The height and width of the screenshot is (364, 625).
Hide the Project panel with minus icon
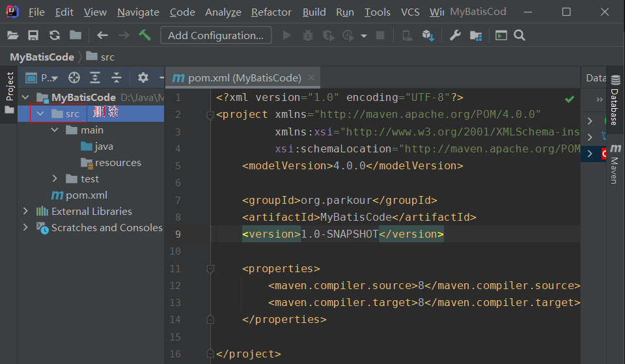click(x=161, y=77)
